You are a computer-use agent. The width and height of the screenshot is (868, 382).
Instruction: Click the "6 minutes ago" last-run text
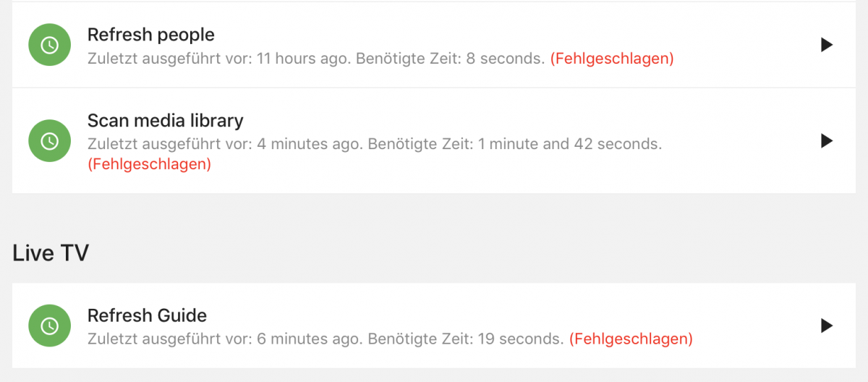(x=309, y=338)
